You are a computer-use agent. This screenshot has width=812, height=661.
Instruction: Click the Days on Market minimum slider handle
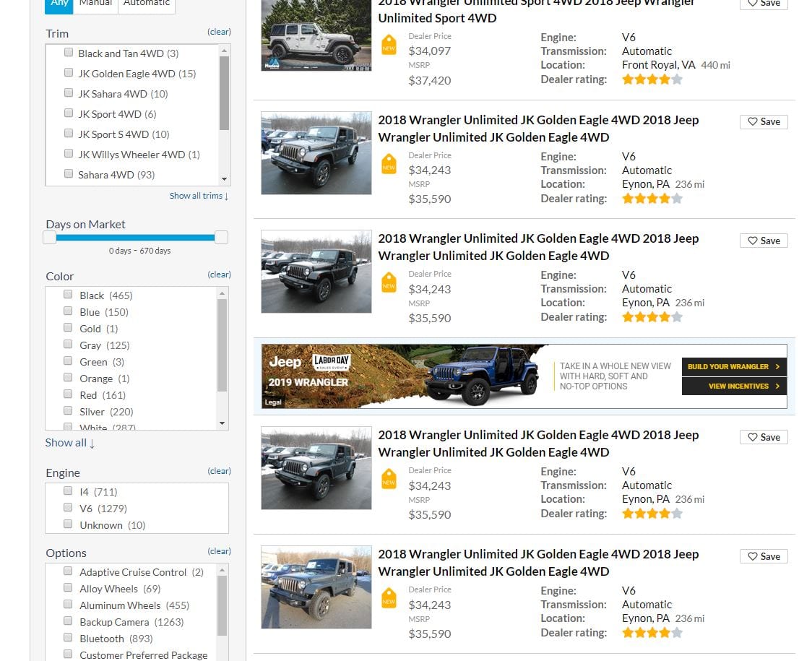coord(49,238)
